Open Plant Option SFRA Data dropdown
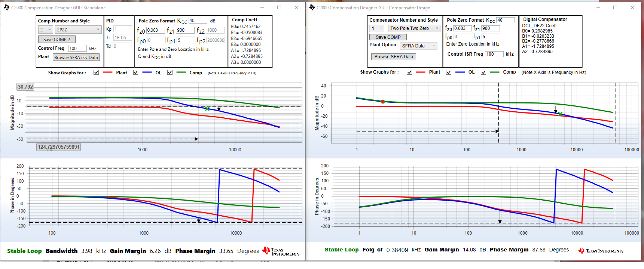 [x=419, y=46]
